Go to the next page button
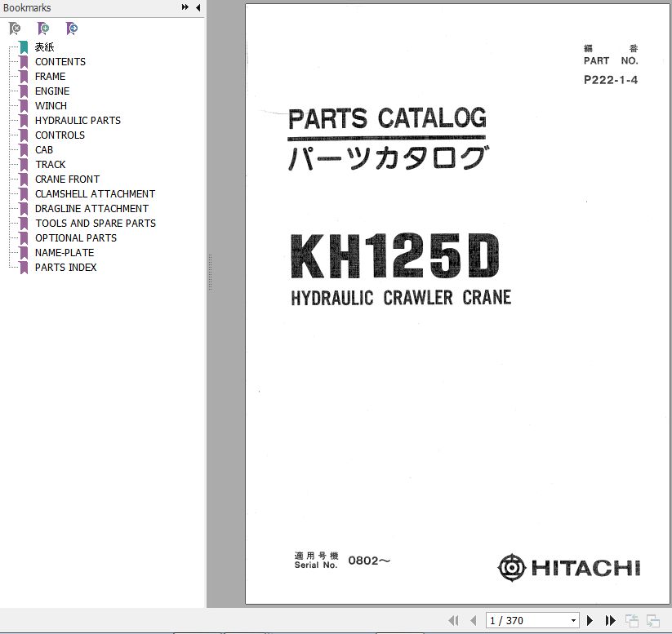 pos(590,620)
